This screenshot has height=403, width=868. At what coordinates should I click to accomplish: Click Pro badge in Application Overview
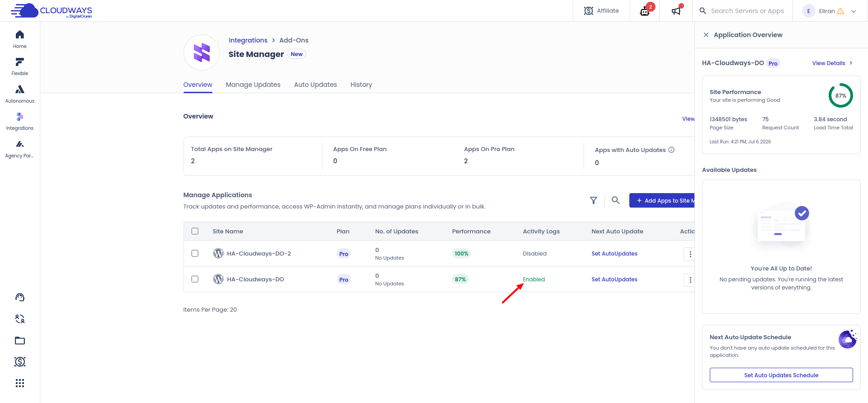[773, 63]
